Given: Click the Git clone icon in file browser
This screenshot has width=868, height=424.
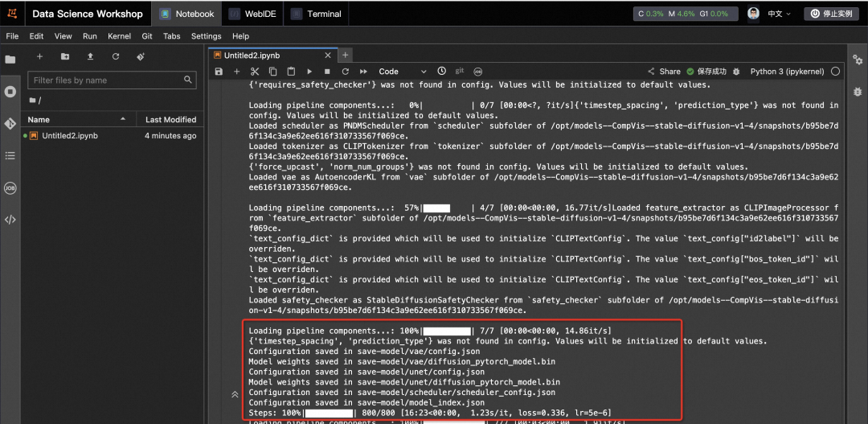Looking at the screenshot, I should pyautogui.click(x=141, y=56).
